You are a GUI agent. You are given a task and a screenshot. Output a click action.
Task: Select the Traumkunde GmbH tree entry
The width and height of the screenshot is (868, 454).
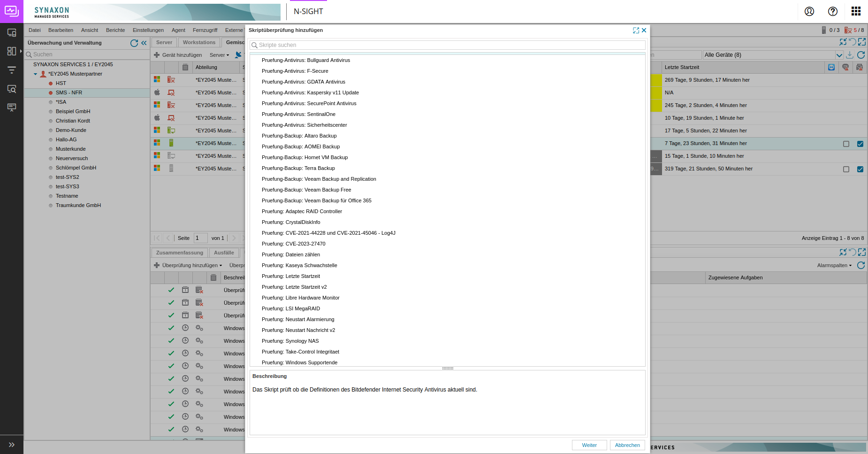click(78, 205)
